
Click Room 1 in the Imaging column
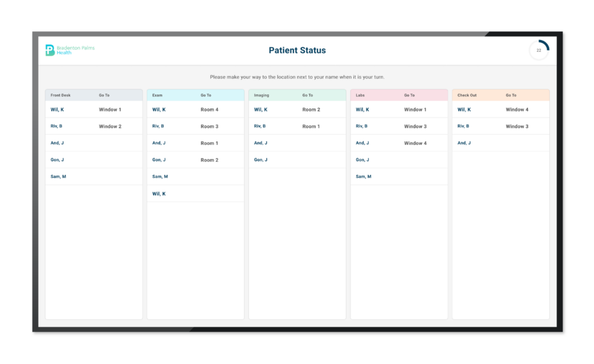point(312,126)
